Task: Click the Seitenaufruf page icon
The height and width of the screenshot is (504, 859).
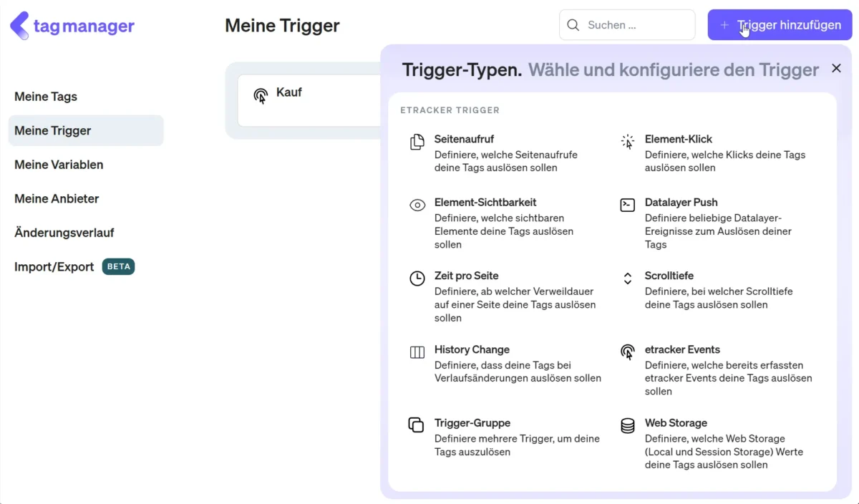Action: 417,142
